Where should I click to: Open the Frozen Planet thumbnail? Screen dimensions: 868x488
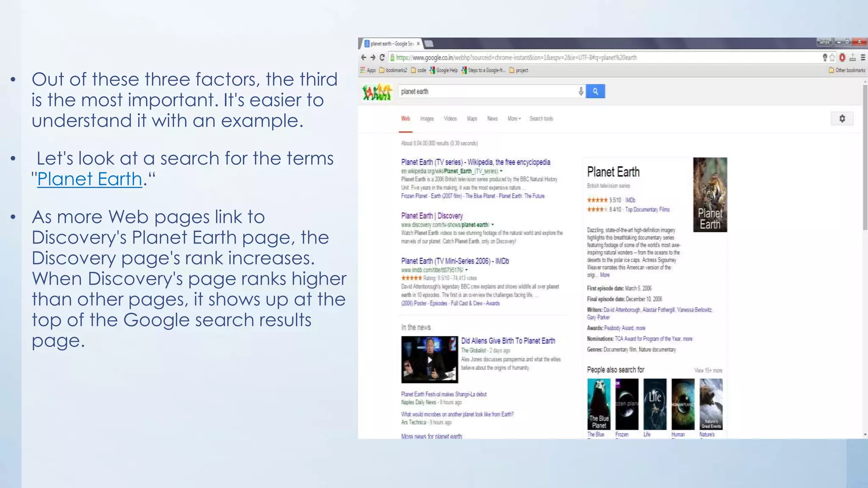click(627, 405)
